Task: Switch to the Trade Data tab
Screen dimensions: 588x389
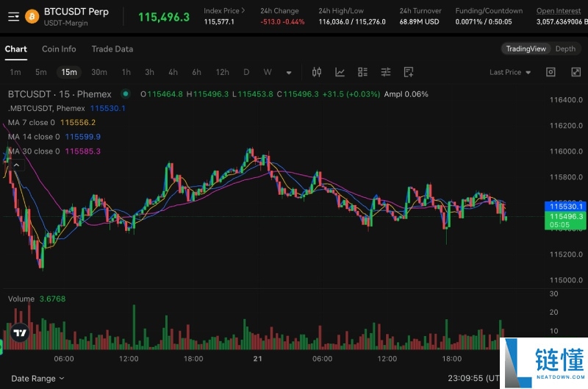Action: [112, 49]
